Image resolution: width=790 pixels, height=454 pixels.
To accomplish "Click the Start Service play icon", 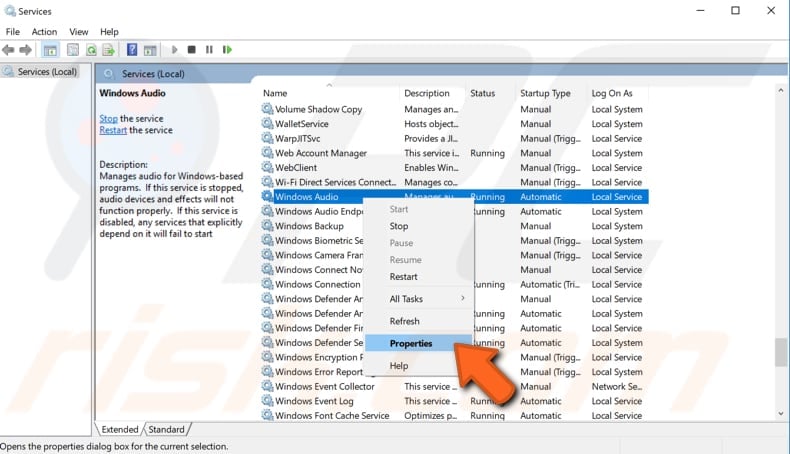I will [174, 49].
